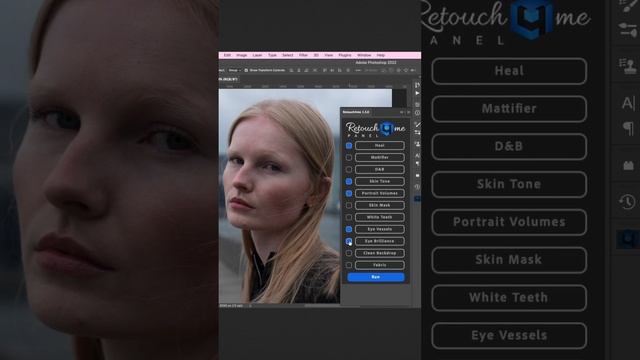Click the blue Run button

[x=376, y=277]
